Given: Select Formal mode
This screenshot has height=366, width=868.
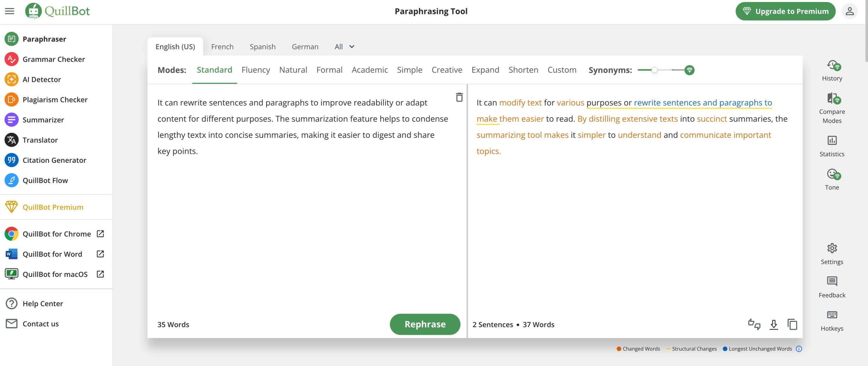Looking at the screenshot, I should [x=330, y=70].
